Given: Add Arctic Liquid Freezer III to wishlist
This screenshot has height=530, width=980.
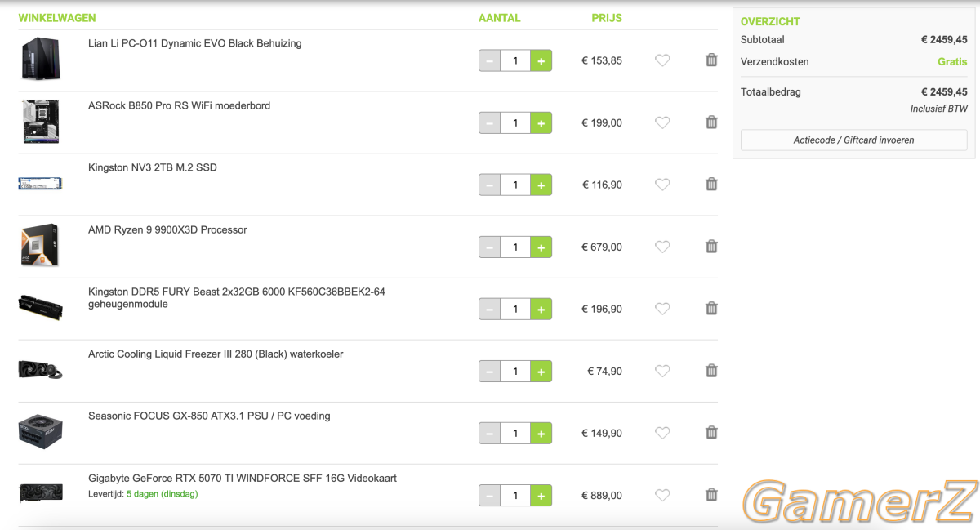Looking at the screenshot, I should pos(662,371).
